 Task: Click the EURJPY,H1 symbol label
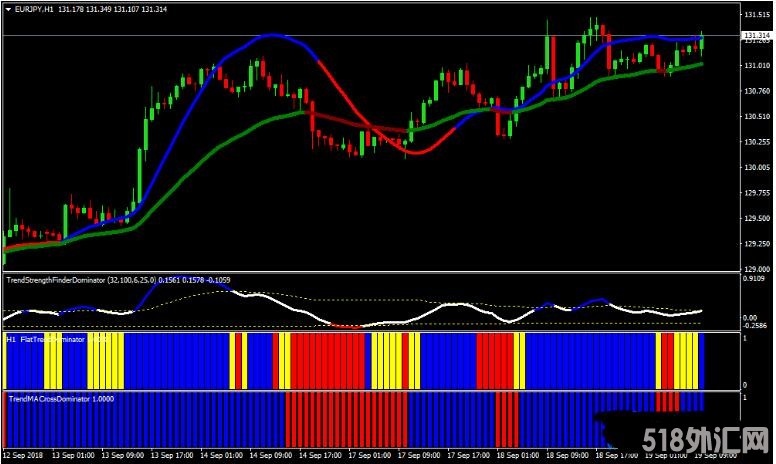point(34,9)
